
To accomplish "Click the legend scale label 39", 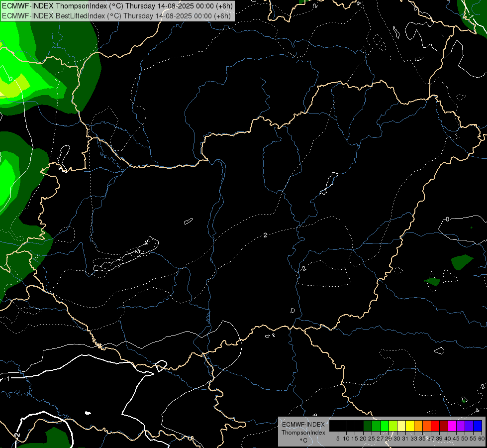I will pyautogui.click(x=439, y=439).
